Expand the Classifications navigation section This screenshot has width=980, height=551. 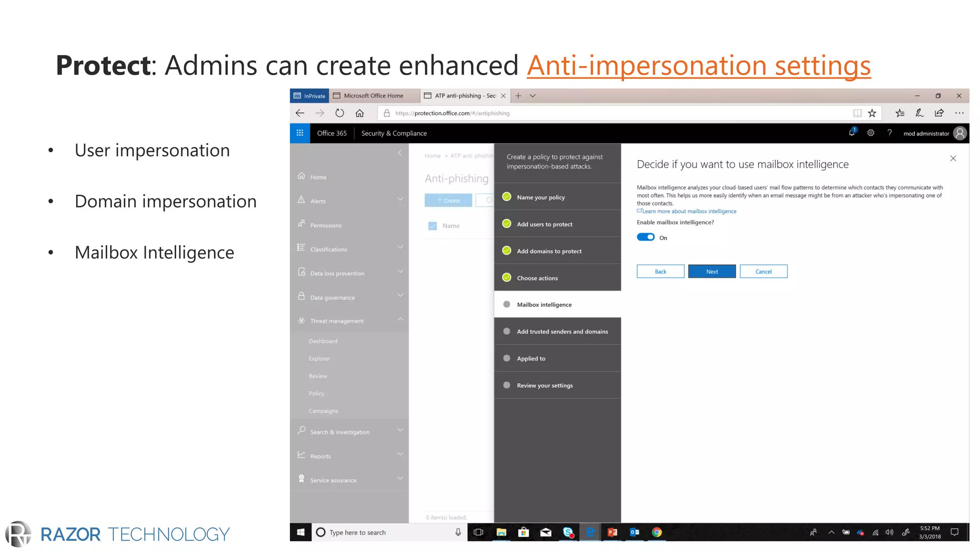400,247
